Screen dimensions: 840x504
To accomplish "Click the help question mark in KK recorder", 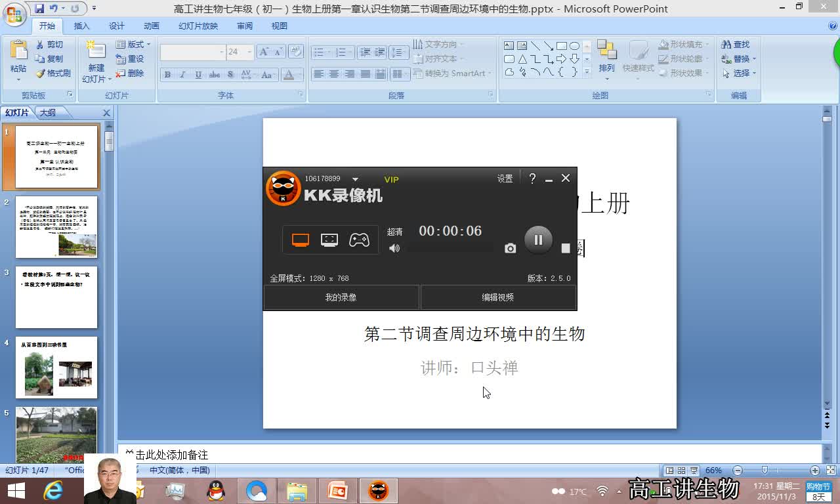I will pos(532,178).
